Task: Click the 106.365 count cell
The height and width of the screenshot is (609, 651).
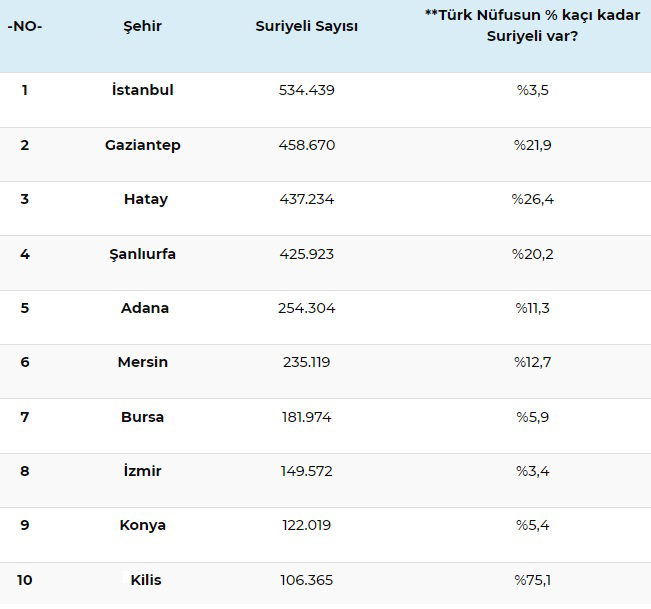Action: tap(307, 580)
